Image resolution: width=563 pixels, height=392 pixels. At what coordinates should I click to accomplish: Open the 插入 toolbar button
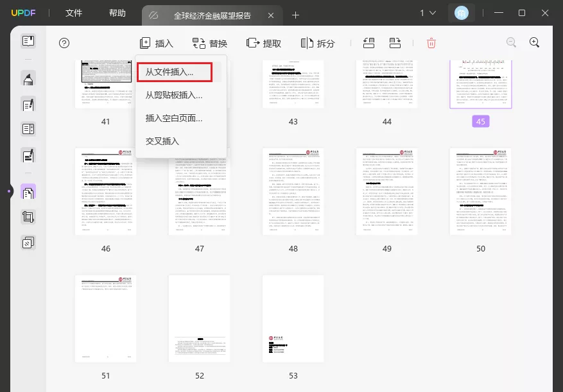(x=157, y=44)
